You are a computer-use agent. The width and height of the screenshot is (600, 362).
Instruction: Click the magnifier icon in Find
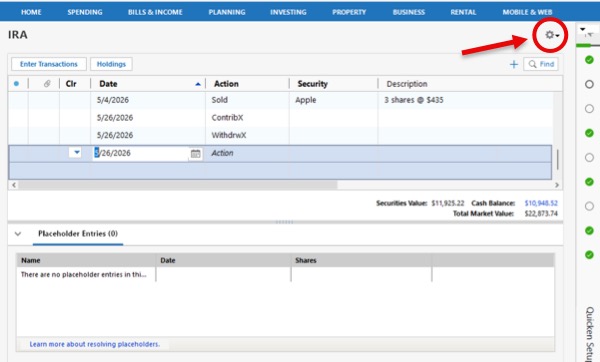(x=532, y=64)
